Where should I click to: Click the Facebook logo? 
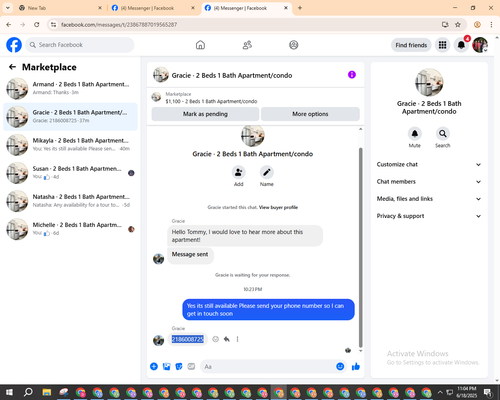click(14, 45)
